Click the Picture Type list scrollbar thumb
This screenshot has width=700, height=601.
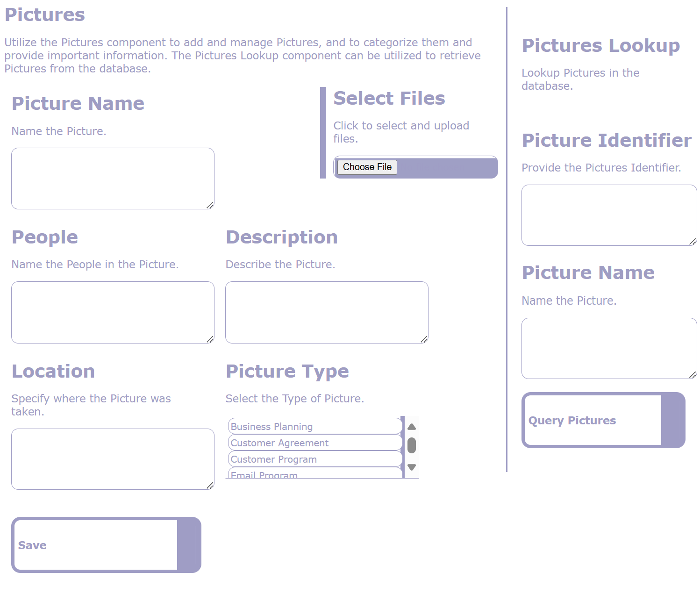[x=412, y=445]
